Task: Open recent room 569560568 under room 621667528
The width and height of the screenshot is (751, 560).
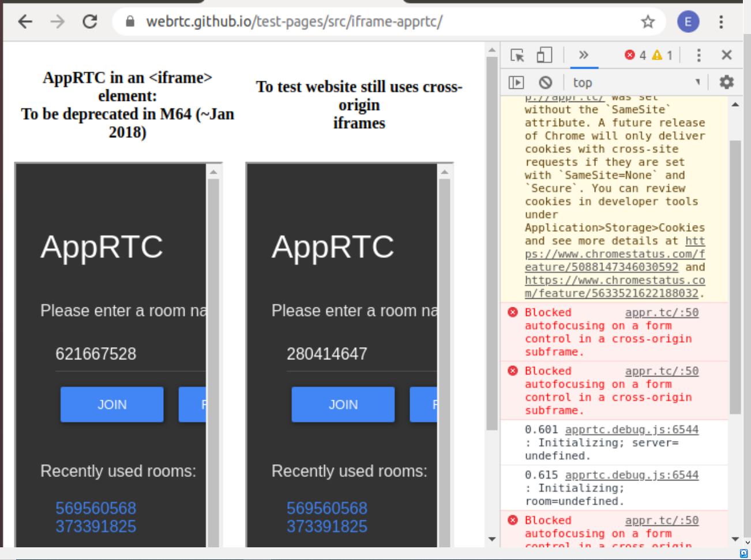Action: pyautogui.click(x=96, y=508)
